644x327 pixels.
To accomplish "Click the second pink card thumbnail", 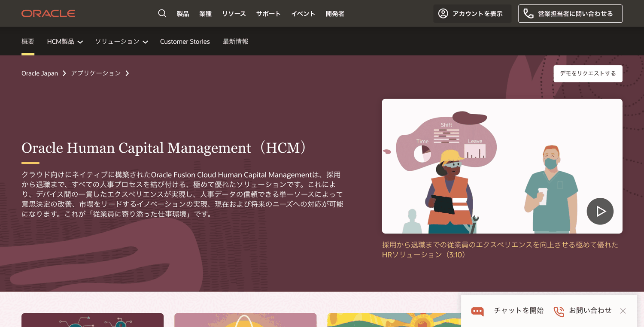I will pos(245,320).
